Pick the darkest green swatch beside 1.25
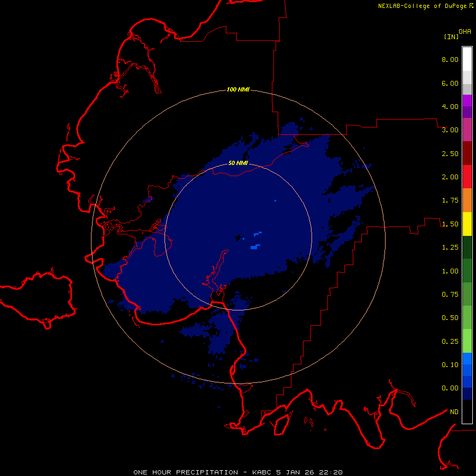Image resolution: width=476 pixels, height=476 pixels. click(x=467, y=247)
